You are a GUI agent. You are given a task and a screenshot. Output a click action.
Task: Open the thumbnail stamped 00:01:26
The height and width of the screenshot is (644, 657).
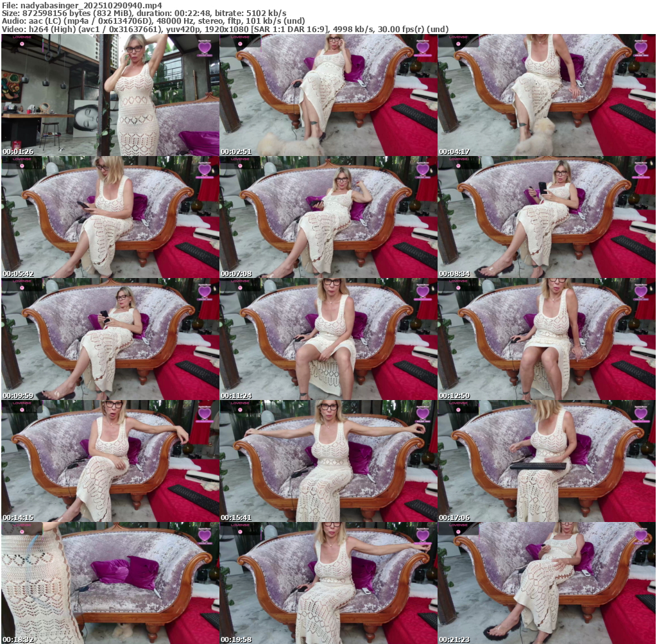[x=110, y=95]
